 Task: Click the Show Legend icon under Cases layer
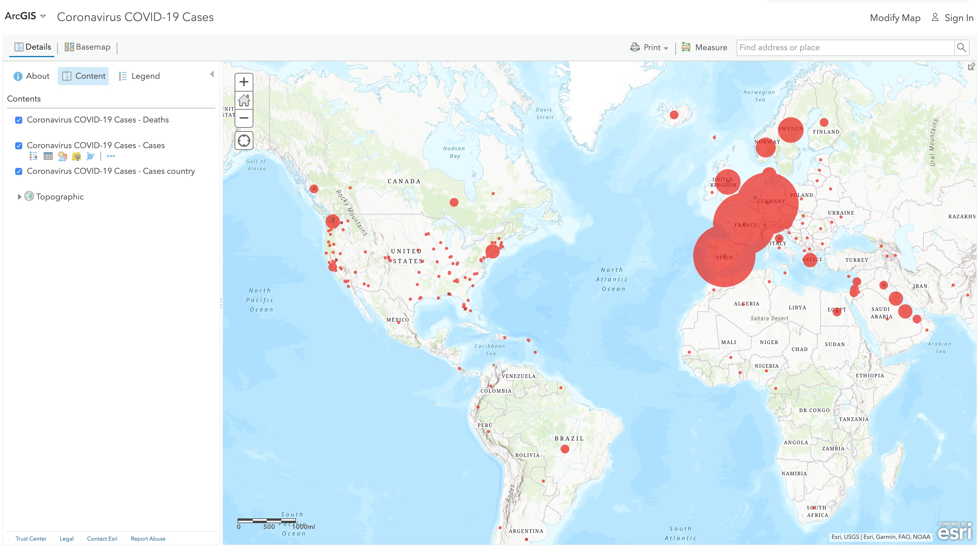point(34,156)
